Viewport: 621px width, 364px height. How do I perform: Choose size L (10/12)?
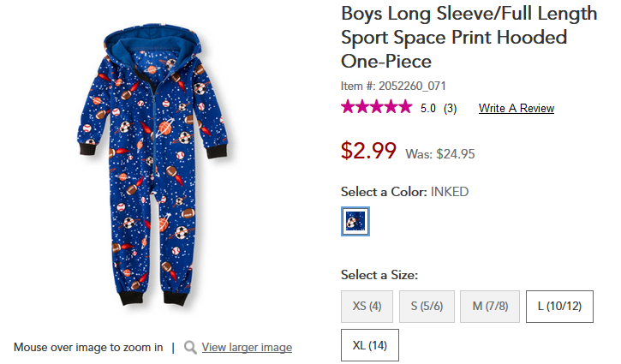click(559, 306)
